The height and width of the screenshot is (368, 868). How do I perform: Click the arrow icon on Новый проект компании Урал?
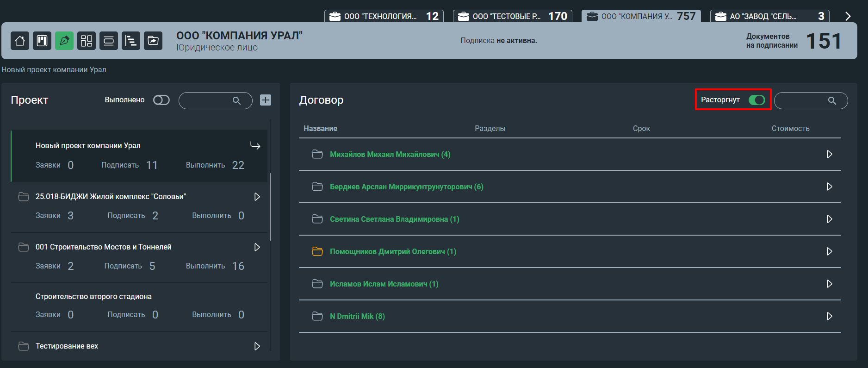(255, 146)
